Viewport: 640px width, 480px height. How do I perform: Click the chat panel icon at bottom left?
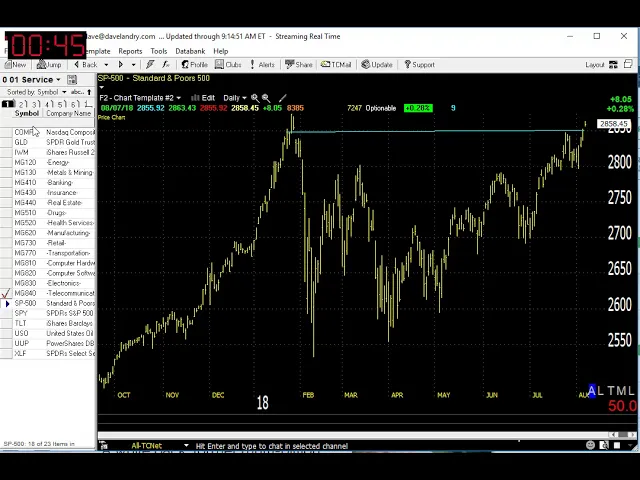pyautogui.click(x=104, y=446)
